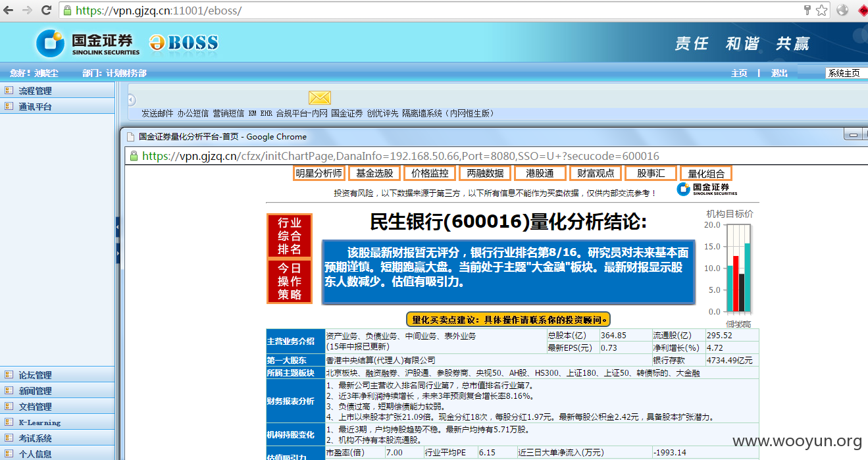The height and width of the screenshot is (460, 868).
Task: Click the 银行存款 value 4734.49亿元
Action: (732, 361)
